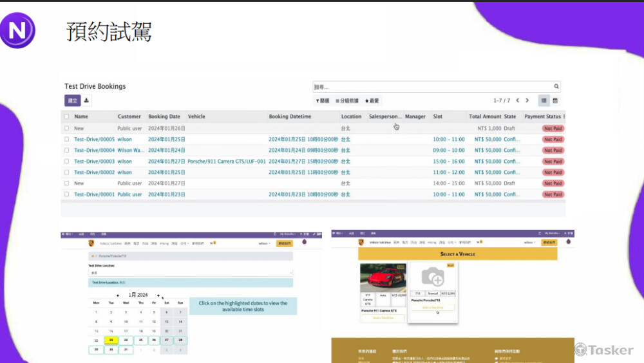Go to next page of bookings

[x=527, y=100]
